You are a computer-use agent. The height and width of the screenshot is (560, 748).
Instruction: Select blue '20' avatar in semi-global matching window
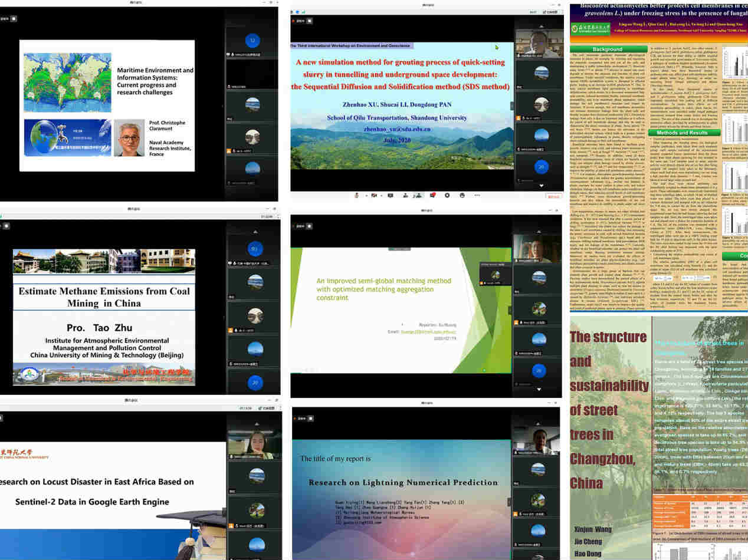(537, 371)
